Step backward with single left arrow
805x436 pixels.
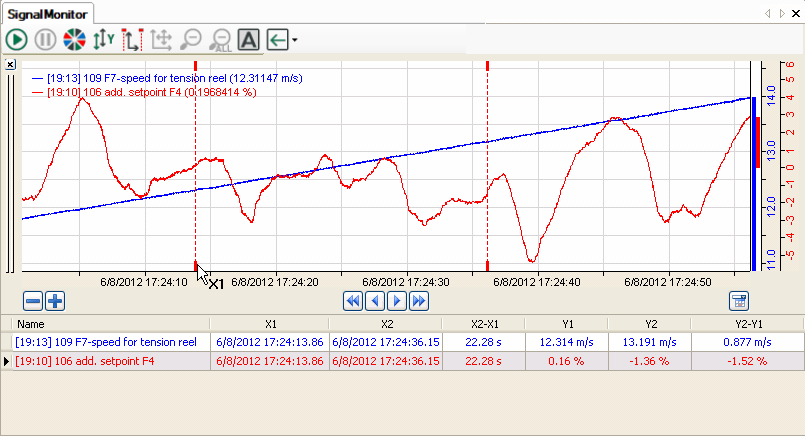(375, 301)
